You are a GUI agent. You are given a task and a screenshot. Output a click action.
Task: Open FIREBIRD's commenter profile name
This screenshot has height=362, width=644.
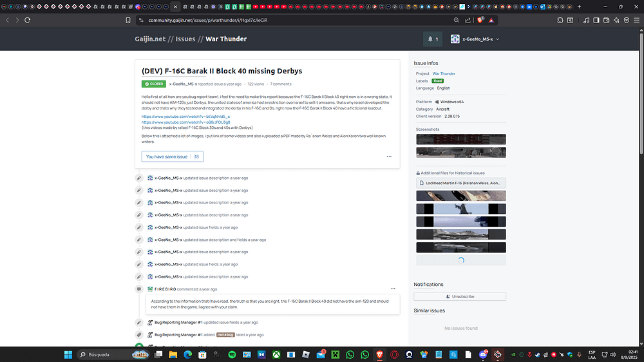[x=165, y=289]
